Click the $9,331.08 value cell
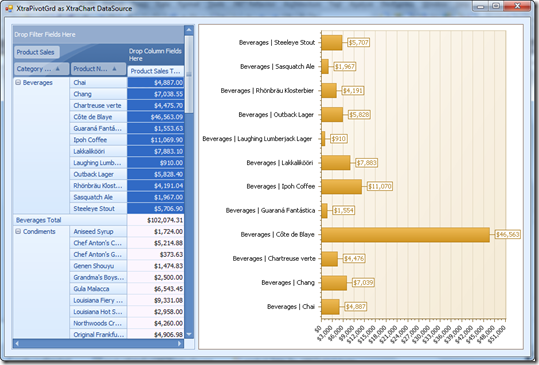The height and width of the screenshot is (365, 539). point(156,300)
